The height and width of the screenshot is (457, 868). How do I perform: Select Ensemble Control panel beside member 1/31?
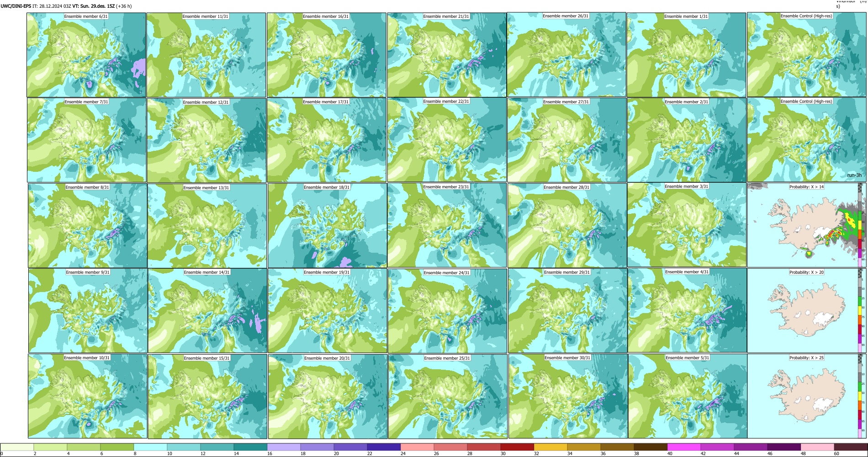click(806, 54)
